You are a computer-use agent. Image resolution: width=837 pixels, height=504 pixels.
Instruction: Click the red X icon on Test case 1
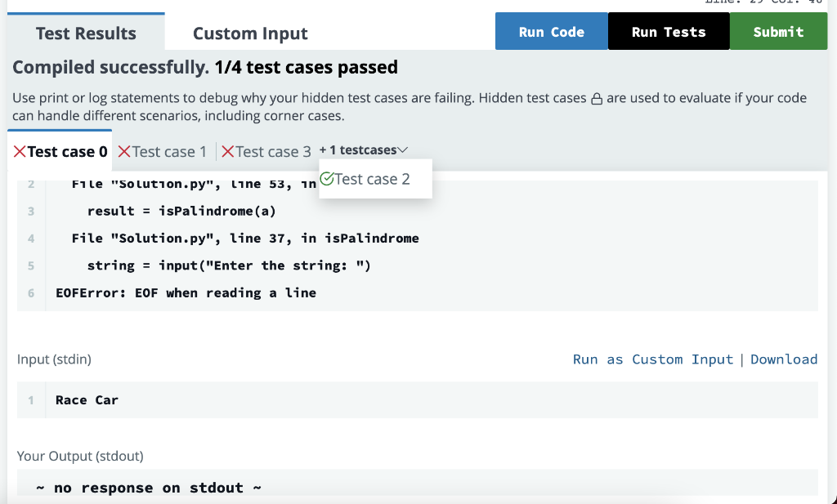tap(124, 151)
